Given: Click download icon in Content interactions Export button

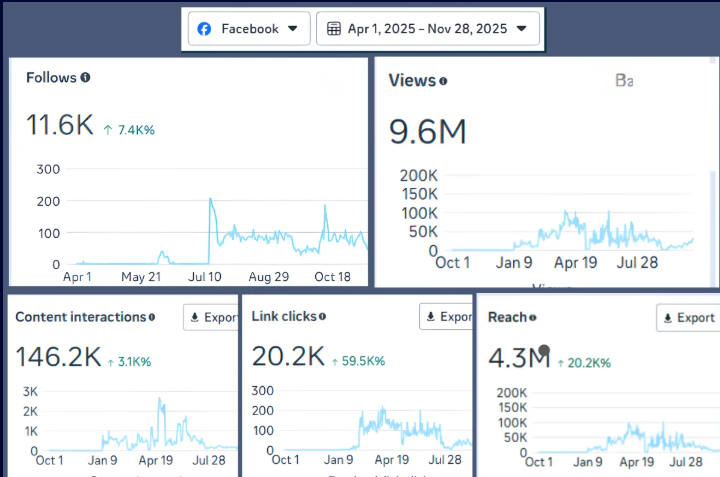Looking at the screenshot, I should pyautogui.click(x=195, y=317).
